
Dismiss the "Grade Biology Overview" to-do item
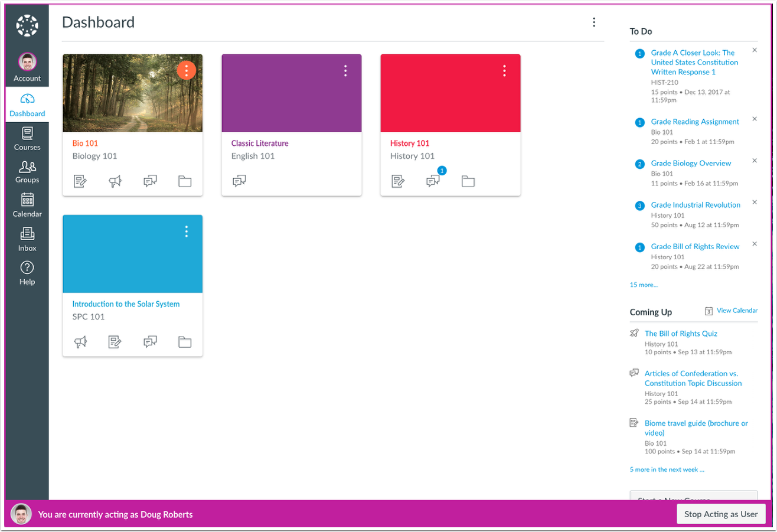click(x=755, y=160)
